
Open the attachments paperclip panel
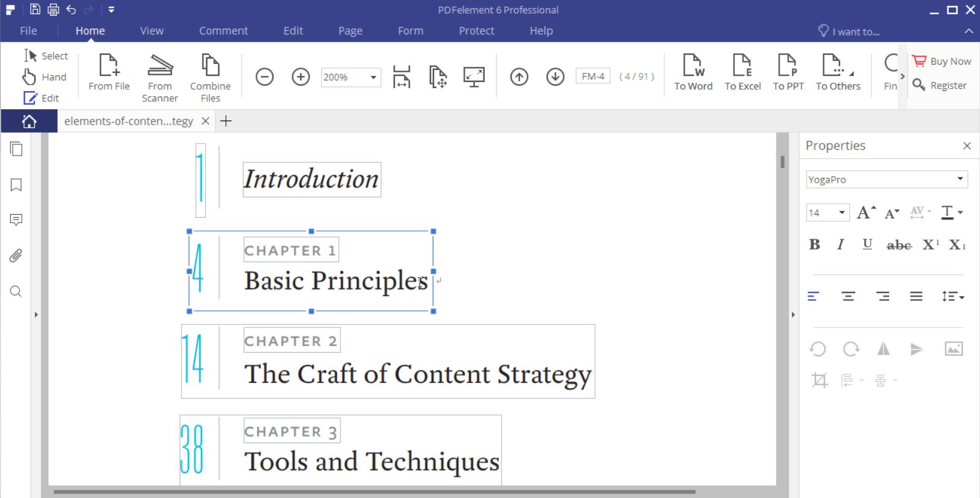(16, 256)
